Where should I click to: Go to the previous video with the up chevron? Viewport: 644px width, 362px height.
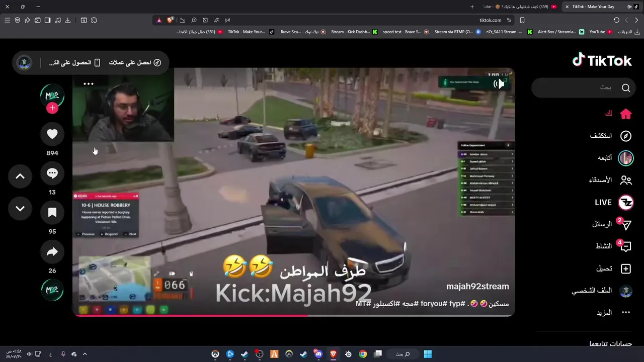click(20, 176)
